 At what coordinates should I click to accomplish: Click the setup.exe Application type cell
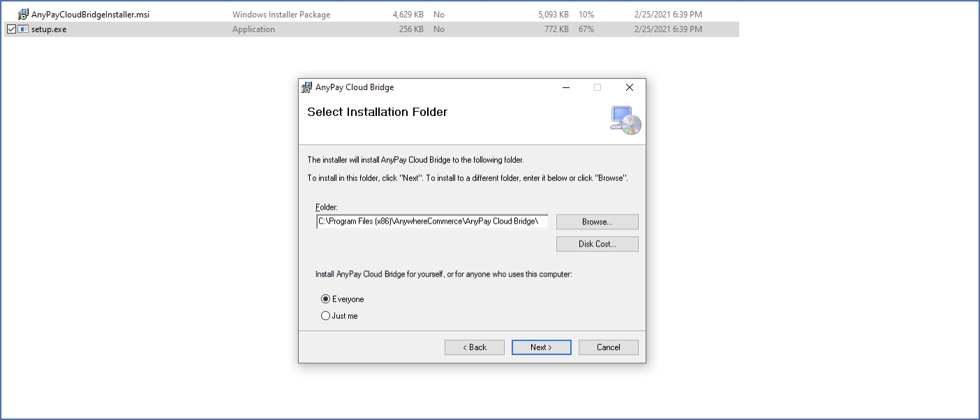tap(253, 29)
